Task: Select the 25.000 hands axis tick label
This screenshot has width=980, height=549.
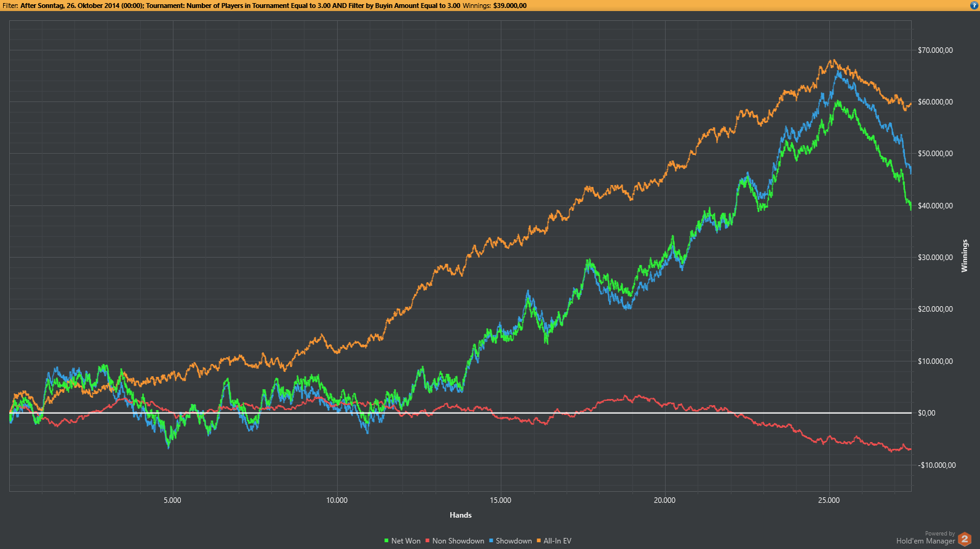Action: pyautogui.click(x=829, y=500)
